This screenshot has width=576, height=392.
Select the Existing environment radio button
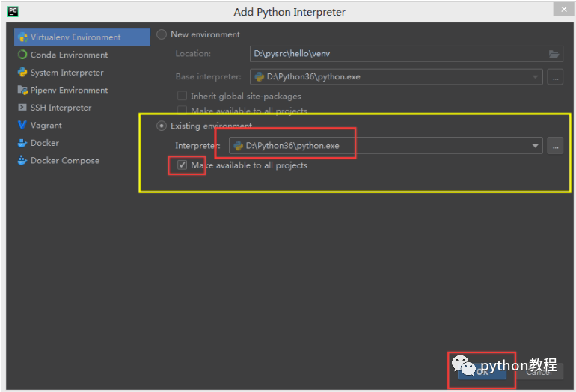tap(162, 126)
